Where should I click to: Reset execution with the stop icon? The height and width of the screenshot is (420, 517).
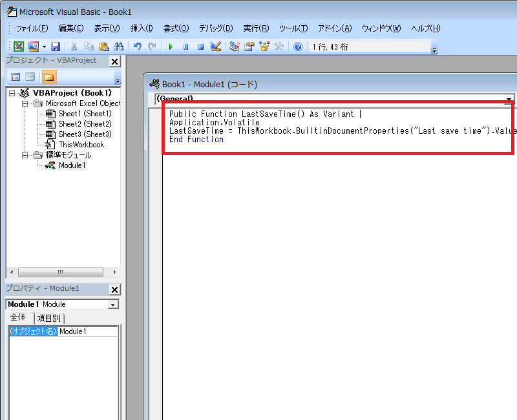[200, 47]
